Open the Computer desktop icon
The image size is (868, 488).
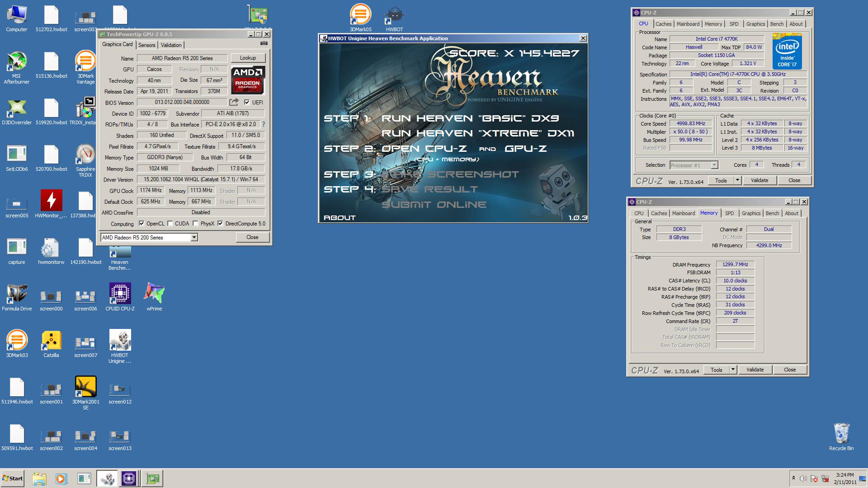click(x=17, y=19)
